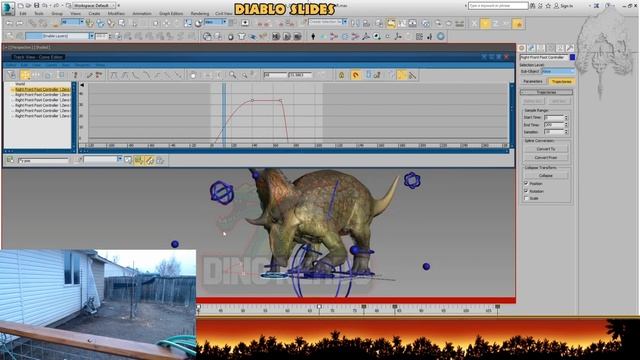Image resolution: width=640 pixels, height=360 pixels.
Task: Click the Open File icon in quick access toolbar
Action: [x=28, y=6]
